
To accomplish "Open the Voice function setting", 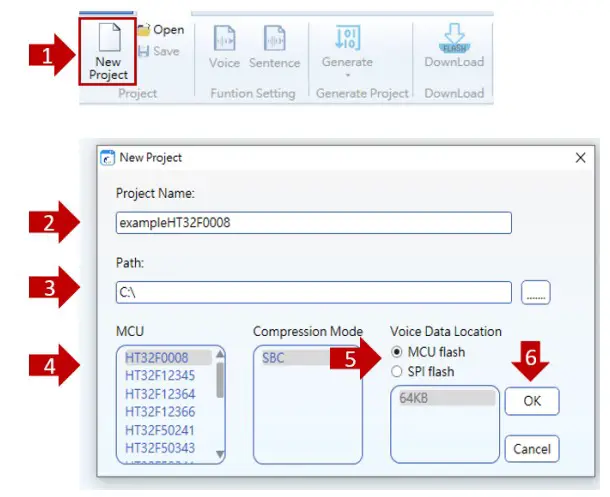I will click(224, 46).
